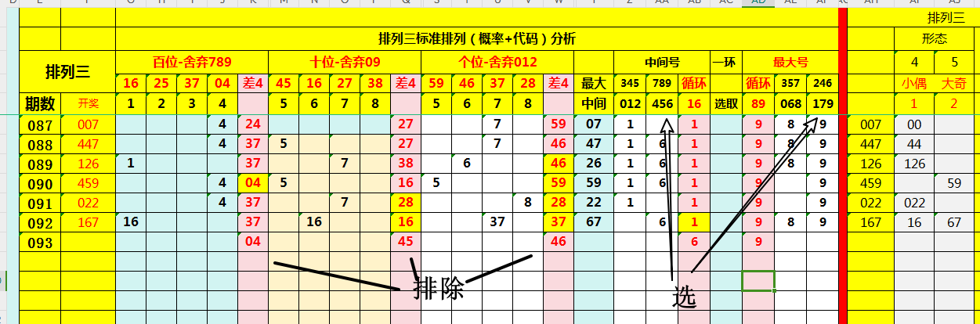Viewport: 980px width, 324px height.
Task: Select the 068 cell in 期数 row
Action: click(x=790, y=103)
